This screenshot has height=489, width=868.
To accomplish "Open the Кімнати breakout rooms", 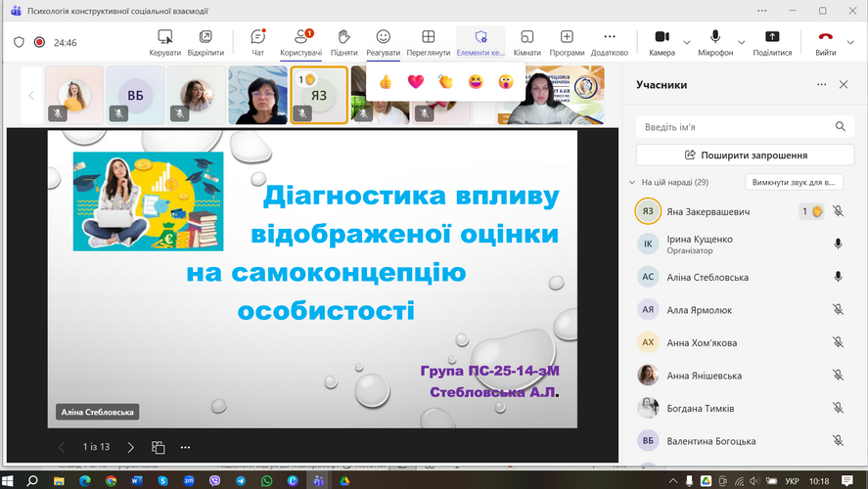I will (526, 42).
